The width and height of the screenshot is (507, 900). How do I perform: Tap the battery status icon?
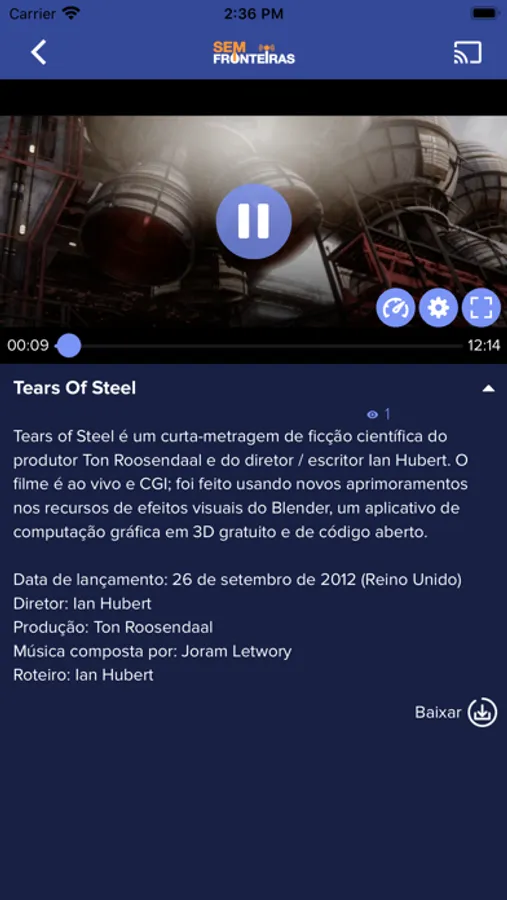tap(485, 13)
